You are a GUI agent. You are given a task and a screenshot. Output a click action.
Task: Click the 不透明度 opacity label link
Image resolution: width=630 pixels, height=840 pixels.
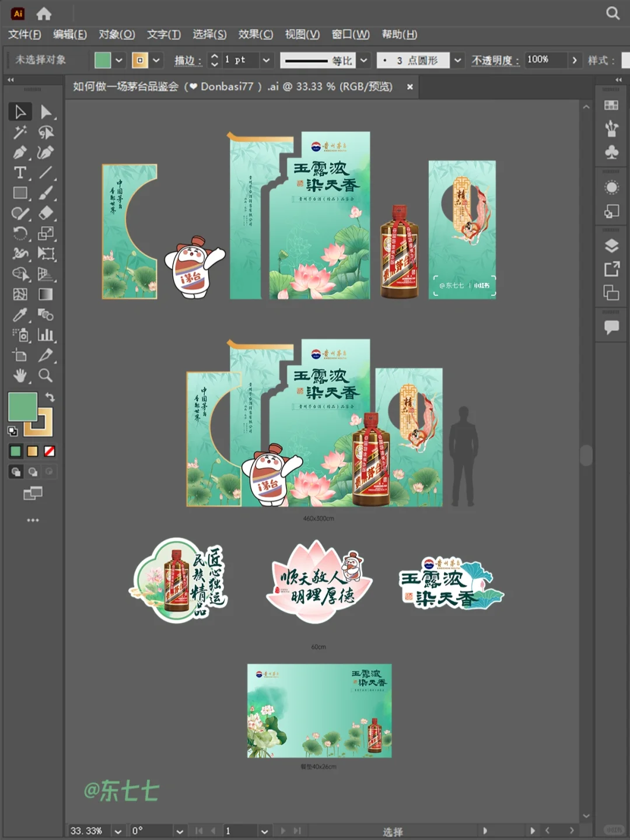click(495, 60)
